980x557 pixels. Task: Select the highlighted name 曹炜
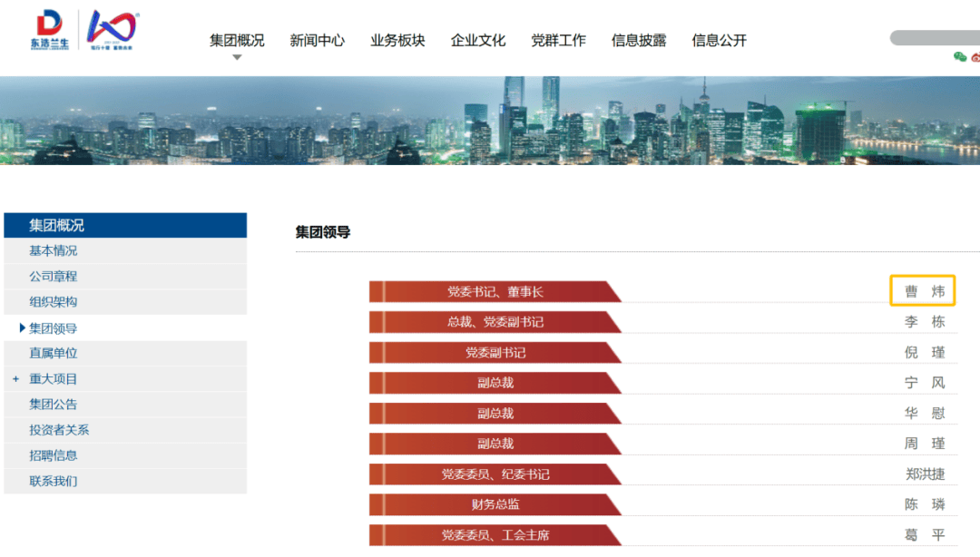click(x=923, y=291)
